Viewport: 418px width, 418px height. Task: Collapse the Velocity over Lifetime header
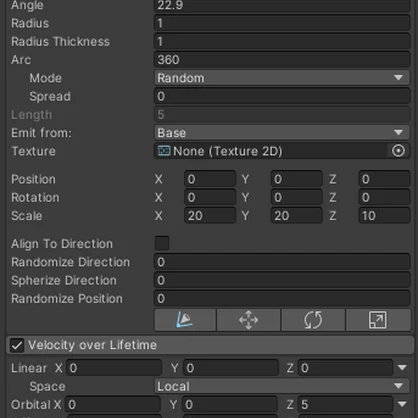point(210,345)
